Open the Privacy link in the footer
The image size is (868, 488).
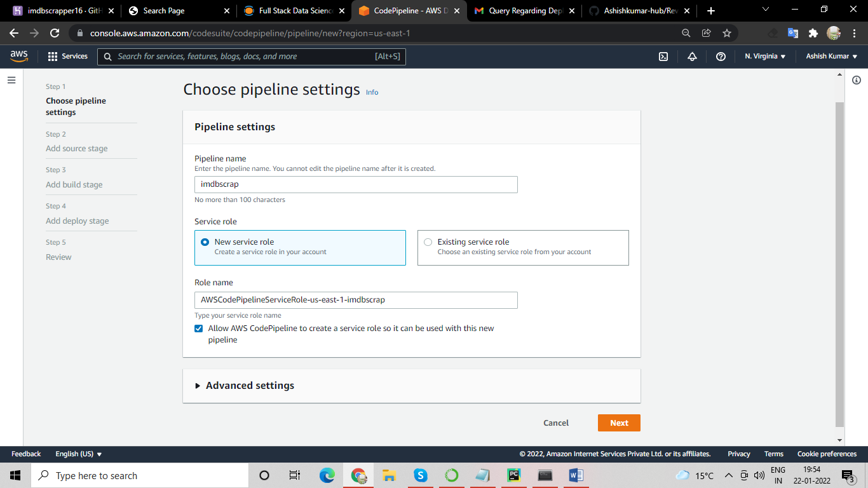click(x=739, y=454)
